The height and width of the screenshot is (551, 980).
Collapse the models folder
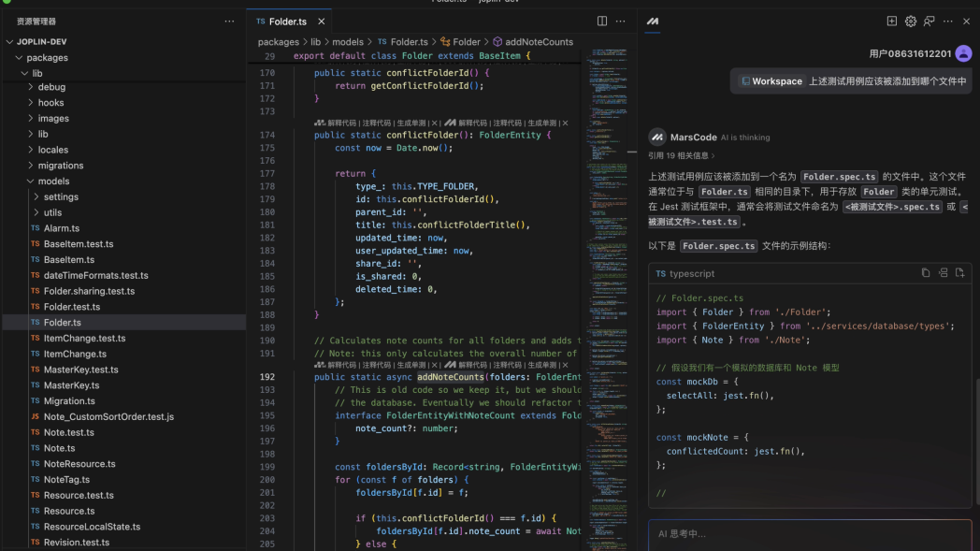(x=53, y=181)
